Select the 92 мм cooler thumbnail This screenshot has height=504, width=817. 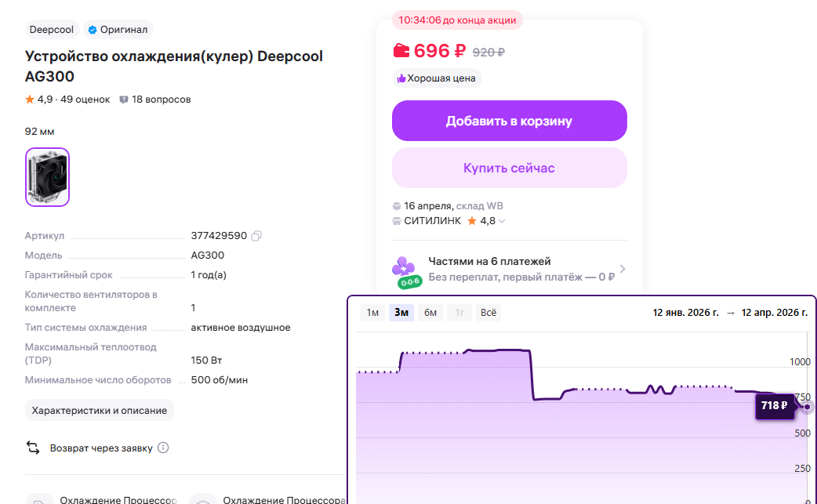[47, 177]
